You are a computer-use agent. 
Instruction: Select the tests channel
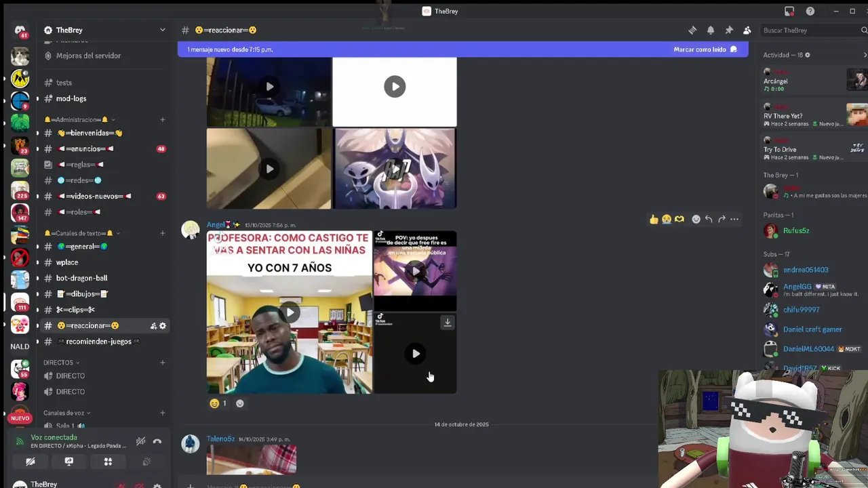(64, 83)
